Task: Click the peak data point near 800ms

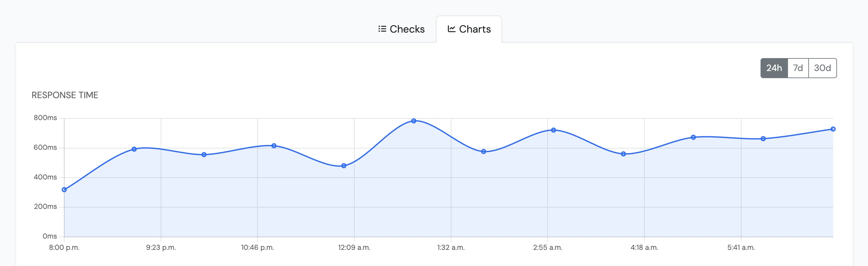Action: [414, 121]
